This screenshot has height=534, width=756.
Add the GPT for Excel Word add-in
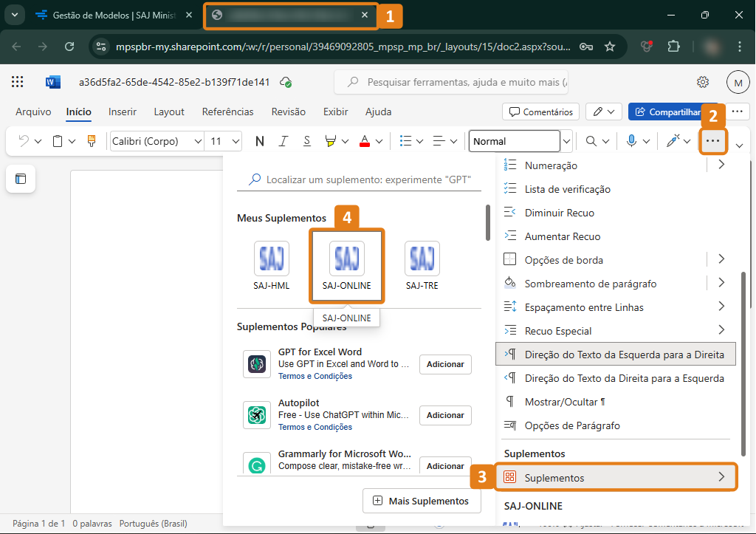(x=445, y=364)
